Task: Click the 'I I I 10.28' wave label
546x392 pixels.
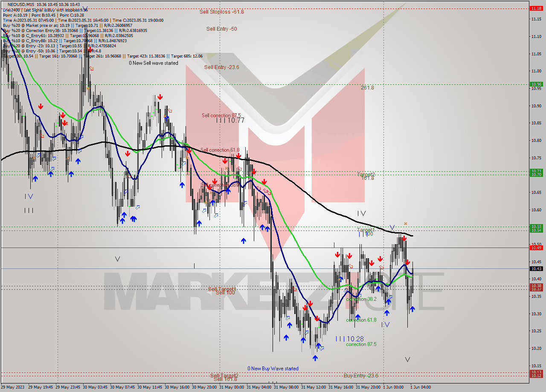Action: [349, 339]
